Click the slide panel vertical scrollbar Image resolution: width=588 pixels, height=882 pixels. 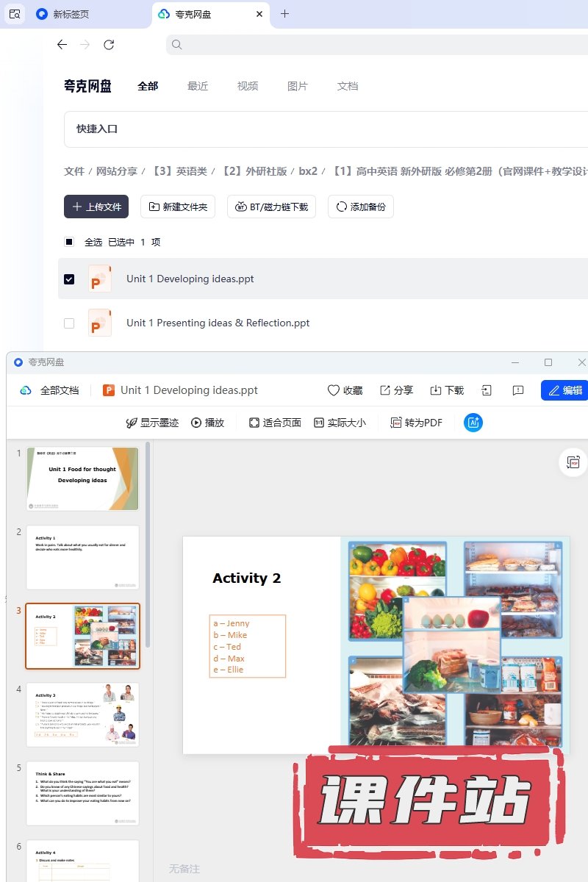pyautogui.click(x=148, y=544)
